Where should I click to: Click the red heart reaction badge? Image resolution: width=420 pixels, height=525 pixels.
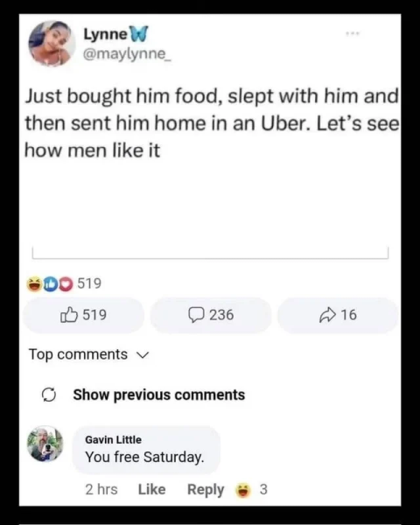click(x=66, y=283)
